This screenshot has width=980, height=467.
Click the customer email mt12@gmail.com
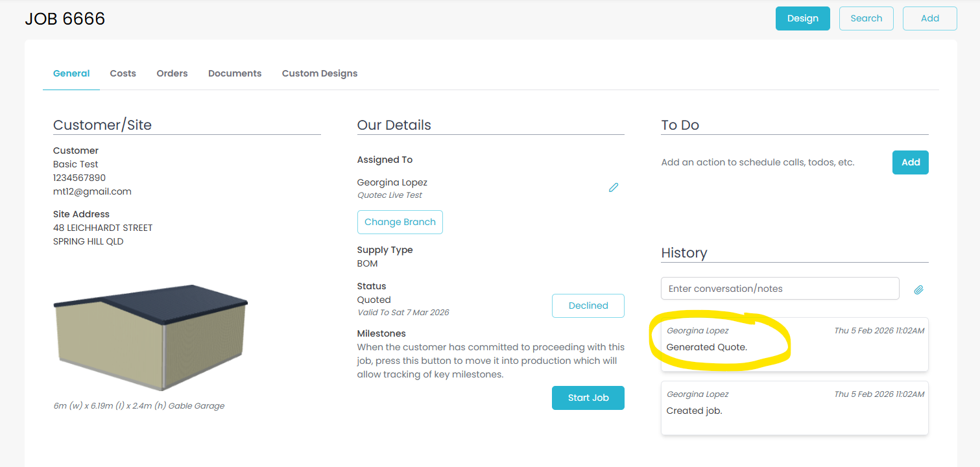92,191
